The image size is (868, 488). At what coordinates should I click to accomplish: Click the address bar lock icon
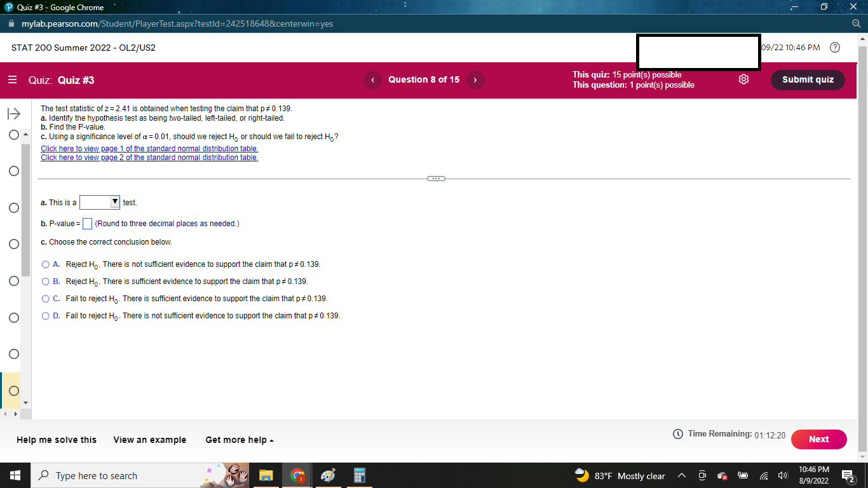pos(12,24)
